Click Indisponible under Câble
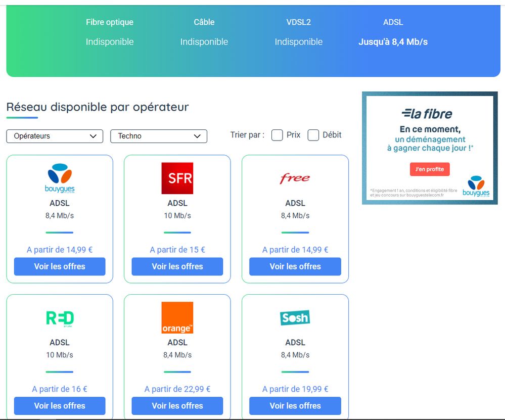This screenshot has width=505, height=420. [x=204, y=42]
